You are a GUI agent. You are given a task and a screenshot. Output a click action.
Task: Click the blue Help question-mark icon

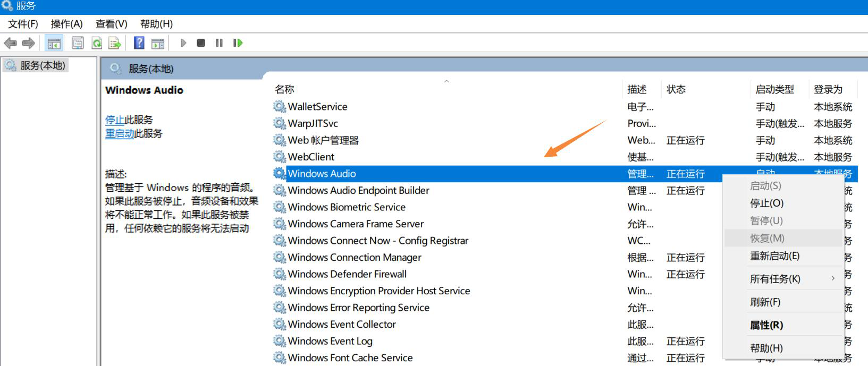(x=139, y=43)
